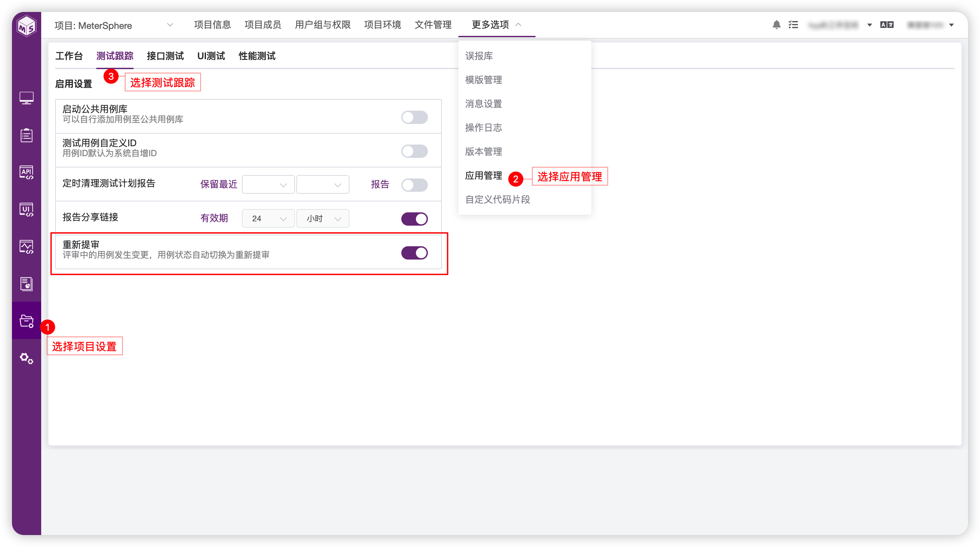Open 文件管理 in top navigation
This screenshot has height=547, width=980.
tap(433, 25)
